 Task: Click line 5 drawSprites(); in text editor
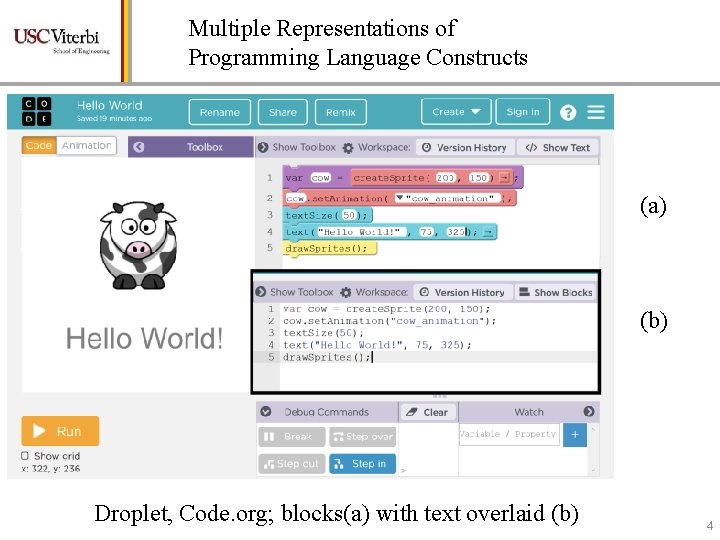[326, 357]
